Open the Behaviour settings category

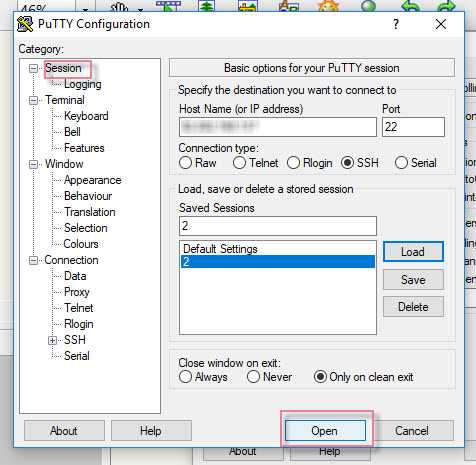point(88,196)
